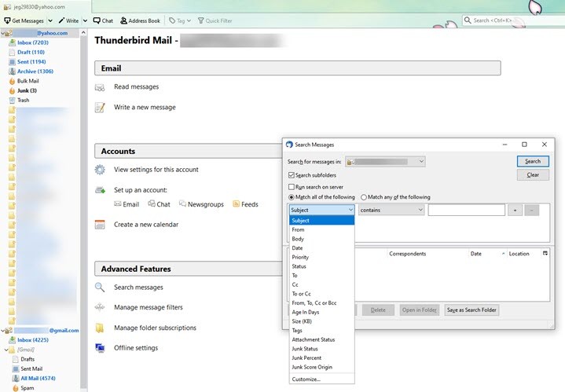This screenshot has height=392, width=565.
Task: Set up a Feeds account
Action: click(245, 204)
